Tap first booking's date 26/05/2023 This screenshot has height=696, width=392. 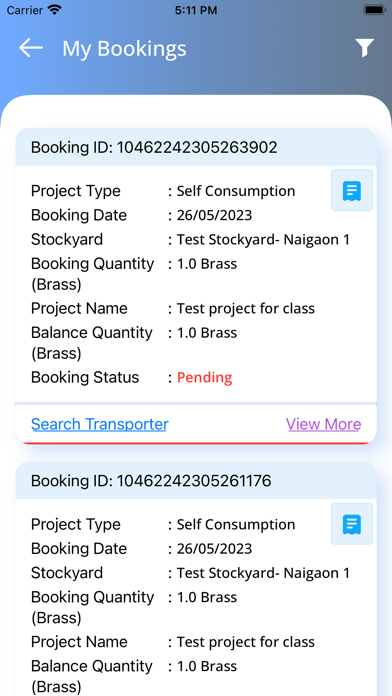point(214,215)
